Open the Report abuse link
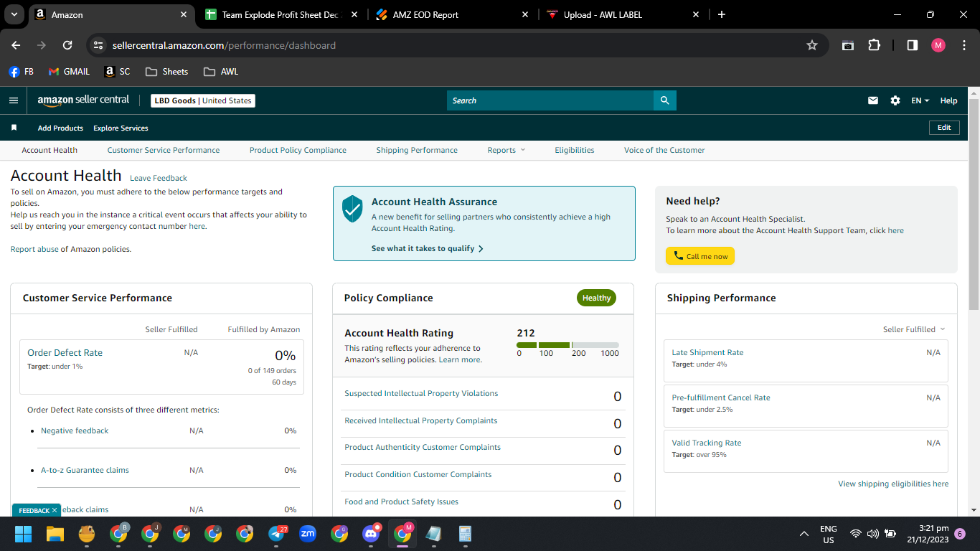Image resolution: width=980 pixels, height=551 pixels. (34, 249)
